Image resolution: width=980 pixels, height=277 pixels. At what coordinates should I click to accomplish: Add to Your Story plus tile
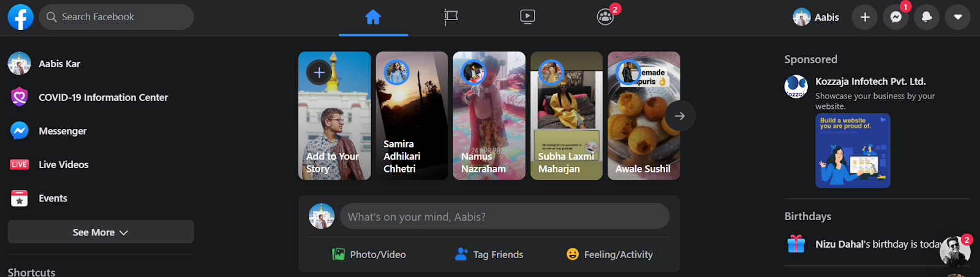[x=334, y=116]
